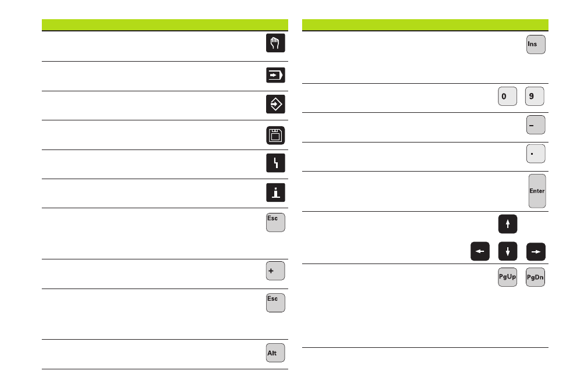Image resolution: width=588 pixels, height=381 pixels.
Task: Click the plus key
Action: tap(275, 270)
